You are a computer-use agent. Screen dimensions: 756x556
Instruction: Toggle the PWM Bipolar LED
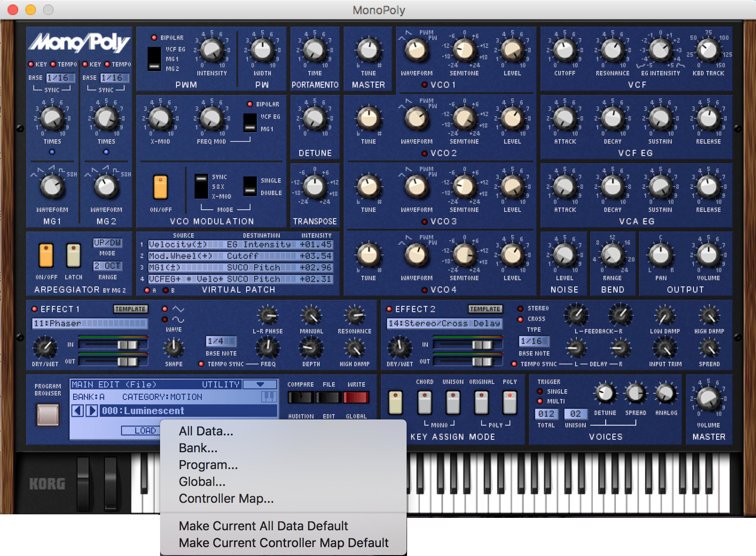coord(154,38)
